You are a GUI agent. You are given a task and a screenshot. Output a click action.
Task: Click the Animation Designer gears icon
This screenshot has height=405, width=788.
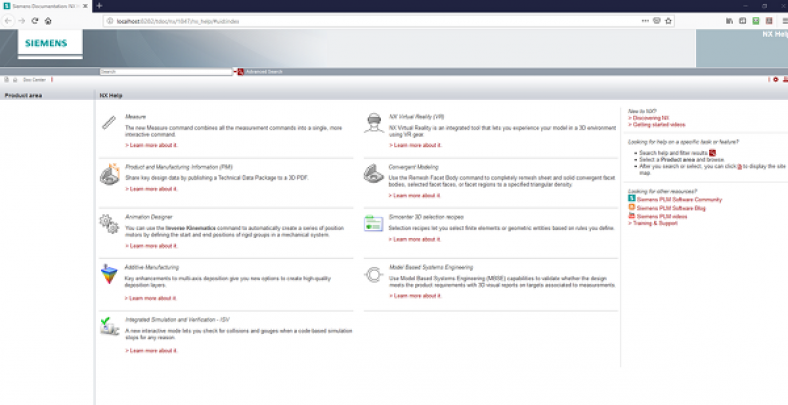[109, 224]
